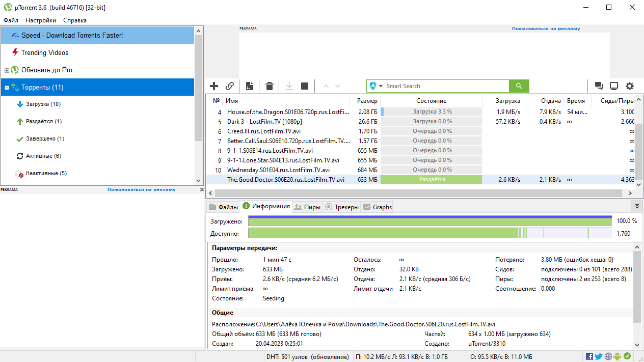Click green network OK checkmark status icon
644x362 pixels.
click(x=627, y=356)
